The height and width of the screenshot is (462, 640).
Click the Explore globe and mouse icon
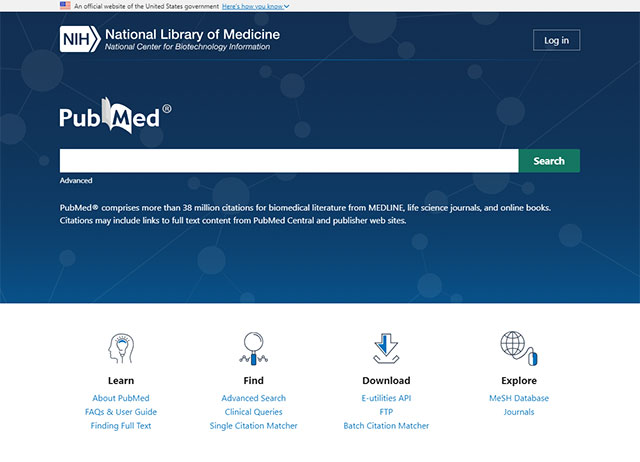coord(518,348)
